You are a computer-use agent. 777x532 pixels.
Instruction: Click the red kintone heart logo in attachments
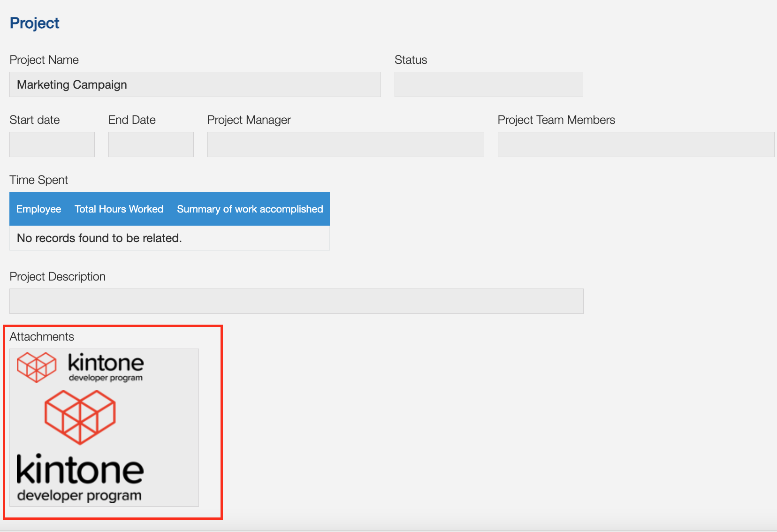[x=80, y=418]
